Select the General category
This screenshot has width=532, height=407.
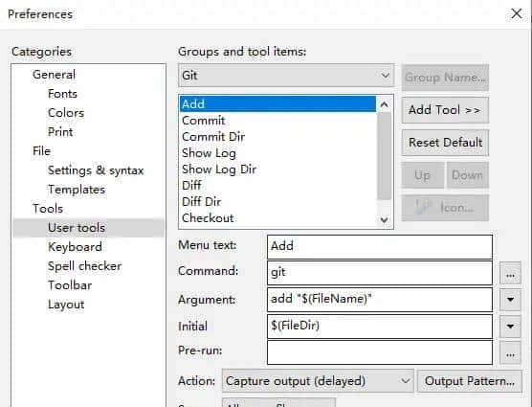(54, 75)
